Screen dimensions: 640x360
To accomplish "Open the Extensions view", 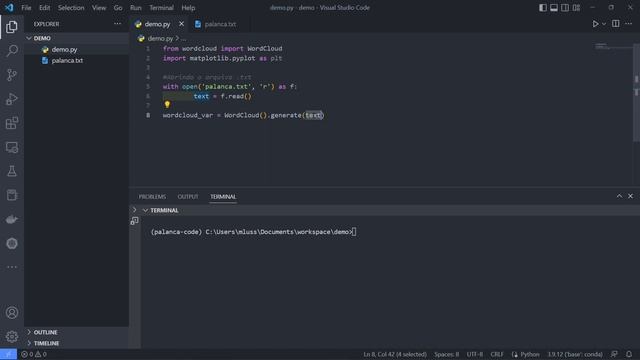I will point(12,123).
